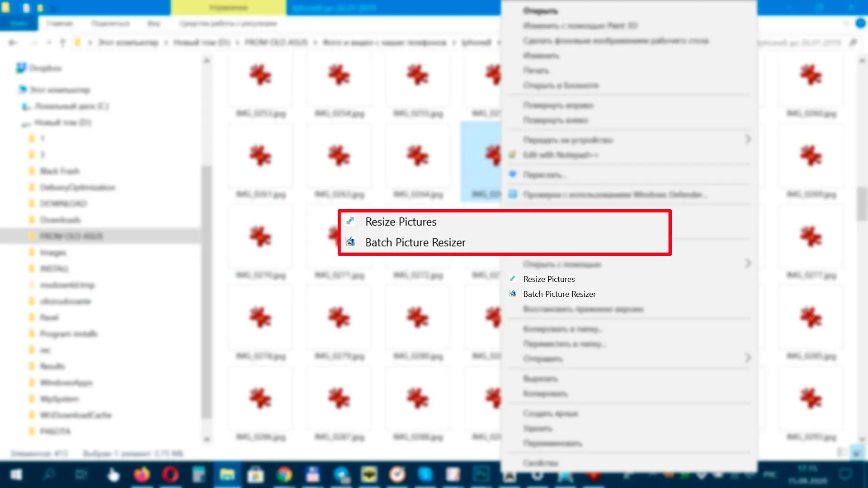Select the WindowsApps folder in the tree

(66, 382)
